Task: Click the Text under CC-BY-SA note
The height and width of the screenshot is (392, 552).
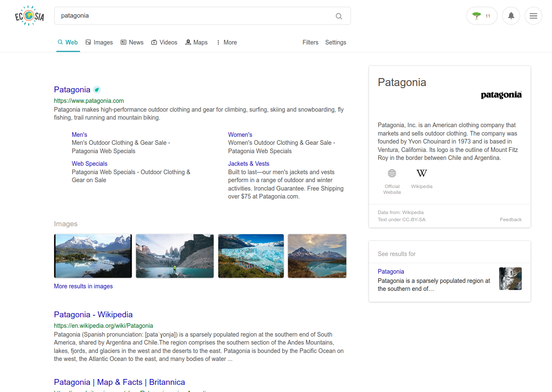Action: point(401,220)
